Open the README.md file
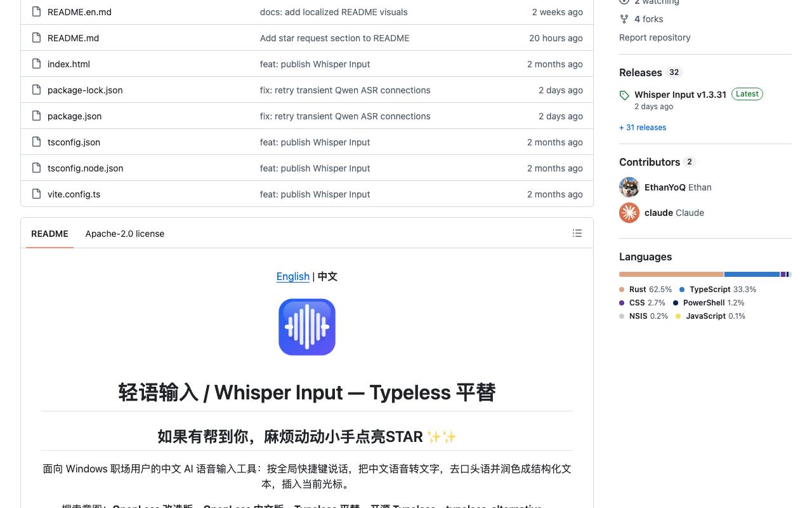 coord(73,38)
